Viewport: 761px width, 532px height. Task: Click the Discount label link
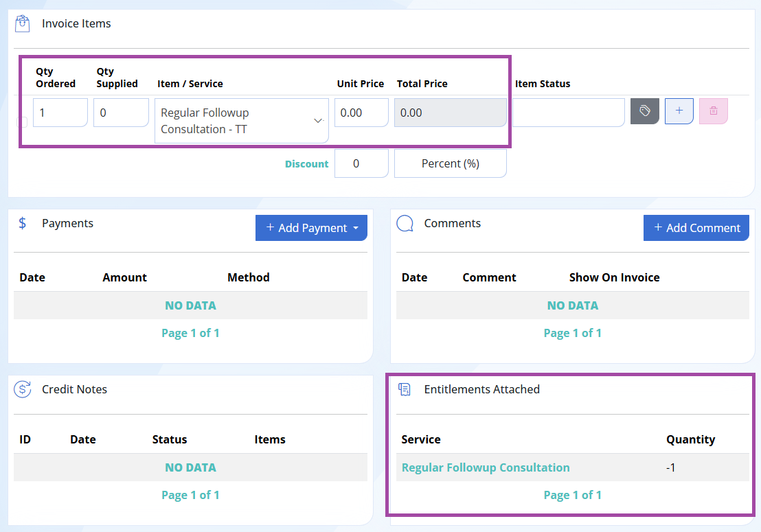[x=307, y=164]
